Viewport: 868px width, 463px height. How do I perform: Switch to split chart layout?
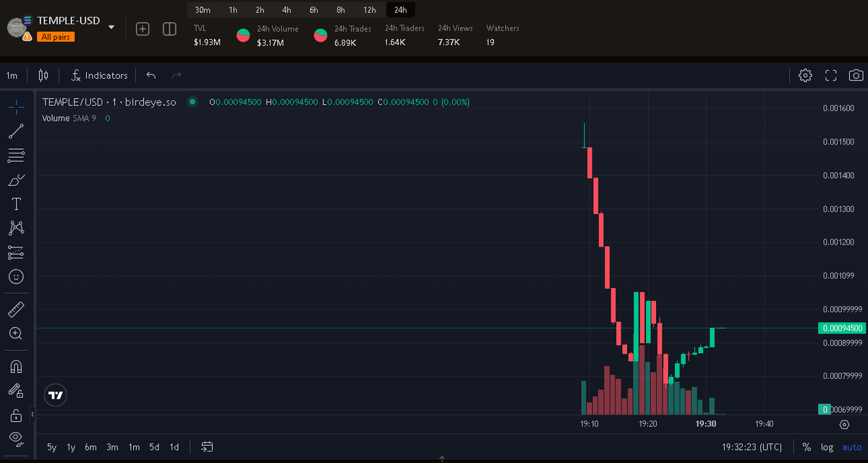point(169,29)
